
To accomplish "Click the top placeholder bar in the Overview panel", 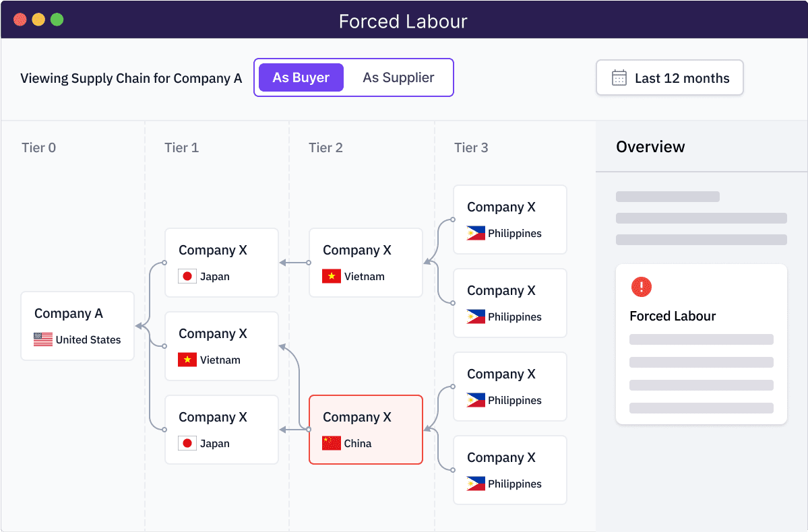I will point(667,196).
